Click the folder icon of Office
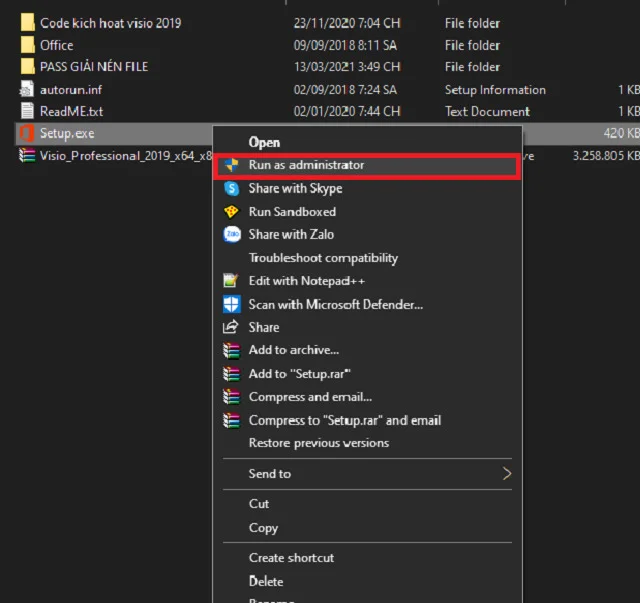 click(27, 45)
